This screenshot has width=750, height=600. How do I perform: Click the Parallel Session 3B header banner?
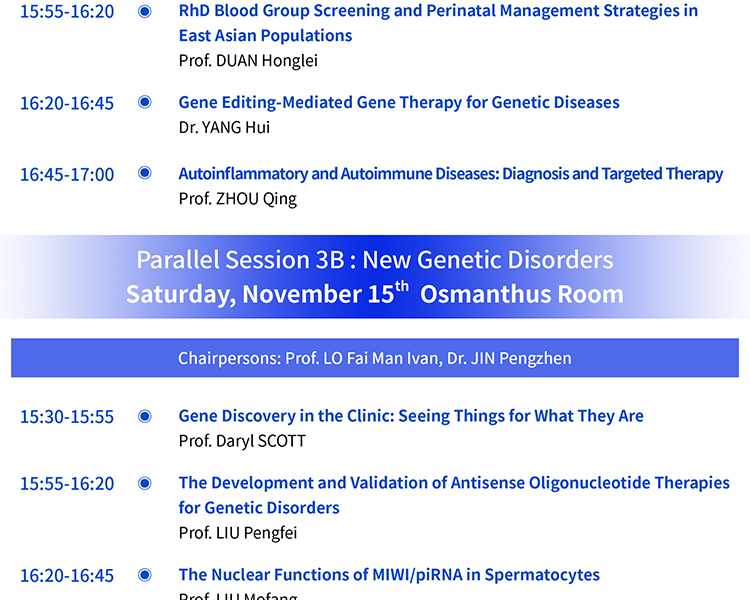[x=375, y=277]
